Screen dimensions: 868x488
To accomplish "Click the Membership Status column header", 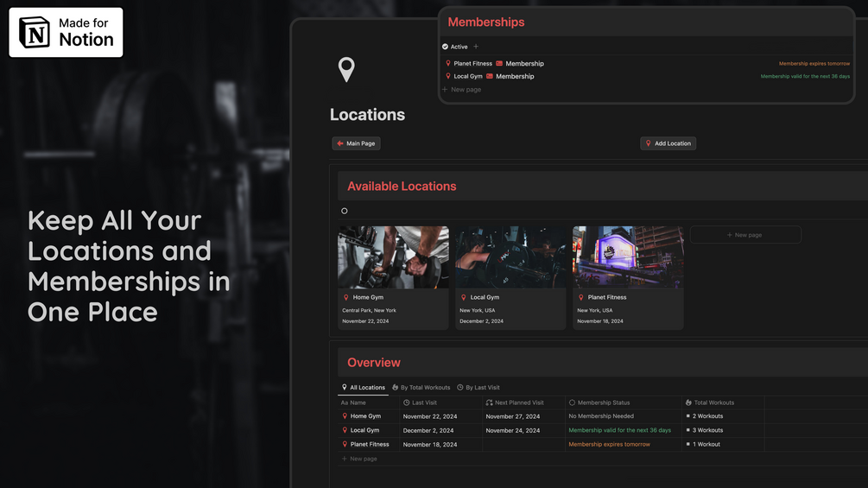I will pyautogui.click(x=624, y=402).
